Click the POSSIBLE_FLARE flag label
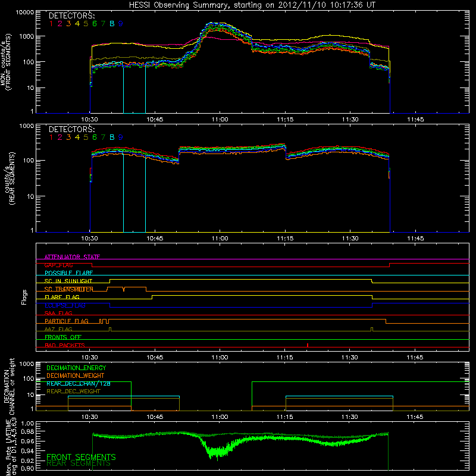This screenshot has height=476, width=476. point(68,273)
